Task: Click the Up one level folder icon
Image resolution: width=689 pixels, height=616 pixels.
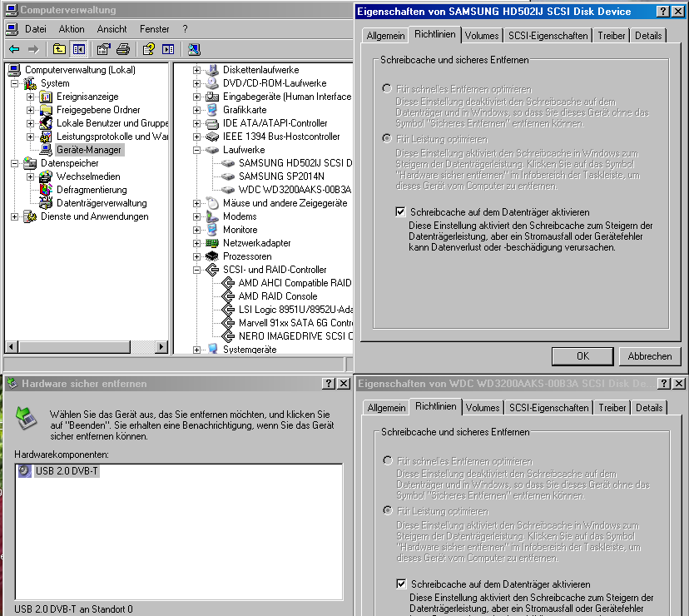Action: [x=59, y=49]
